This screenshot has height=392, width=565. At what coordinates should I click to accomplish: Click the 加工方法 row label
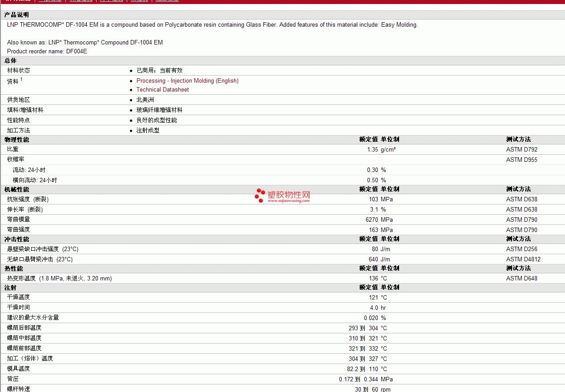point(19,130)
